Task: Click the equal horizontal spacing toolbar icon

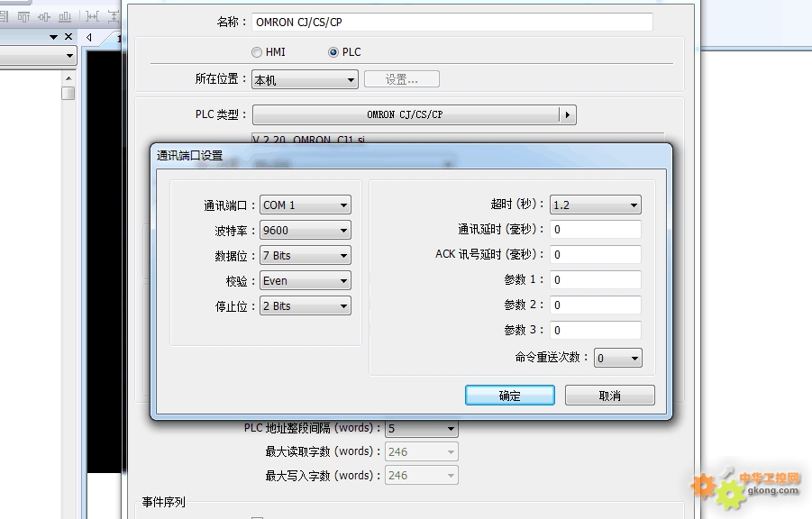Action: [92, 17]
